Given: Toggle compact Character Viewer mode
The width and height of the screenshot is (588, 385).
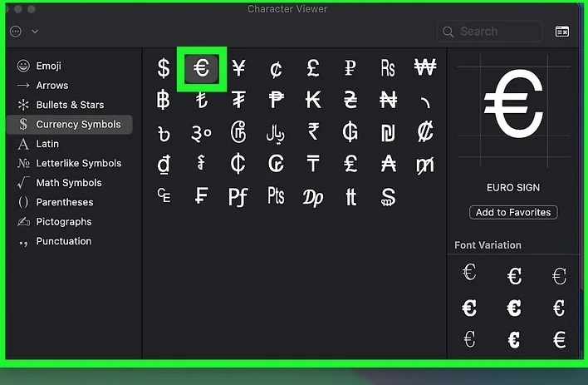Looking at the screenshot, I should (562, 31).
